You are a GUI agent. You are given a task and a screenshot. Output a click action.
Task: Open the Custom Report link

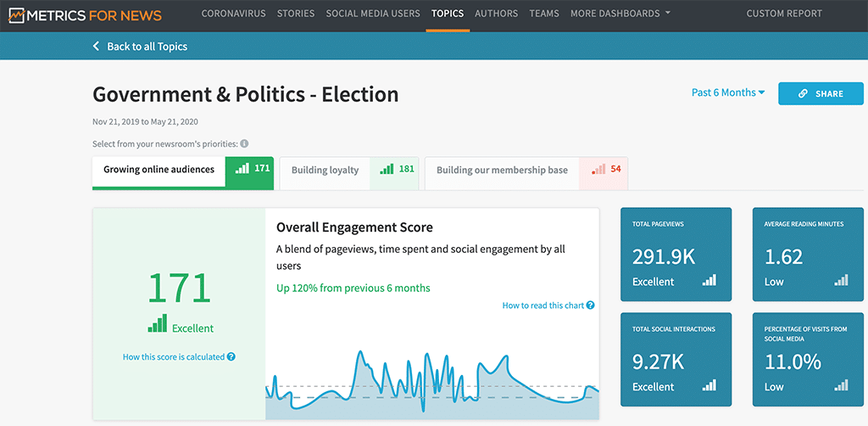pos(784,14)
